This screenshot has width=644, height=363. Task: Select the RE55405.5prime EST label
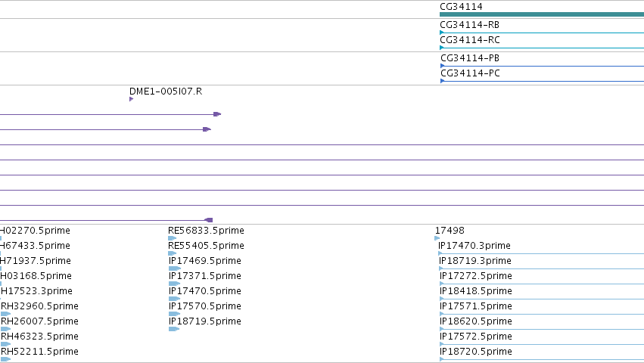coord(206,246)
